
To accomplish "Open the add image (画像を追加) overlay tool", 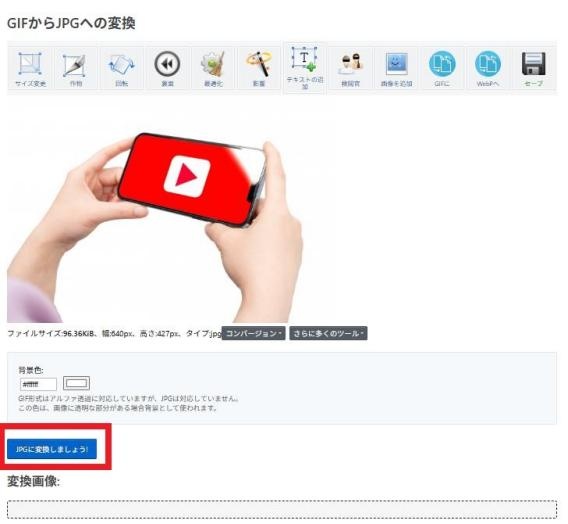I will 396,68.
